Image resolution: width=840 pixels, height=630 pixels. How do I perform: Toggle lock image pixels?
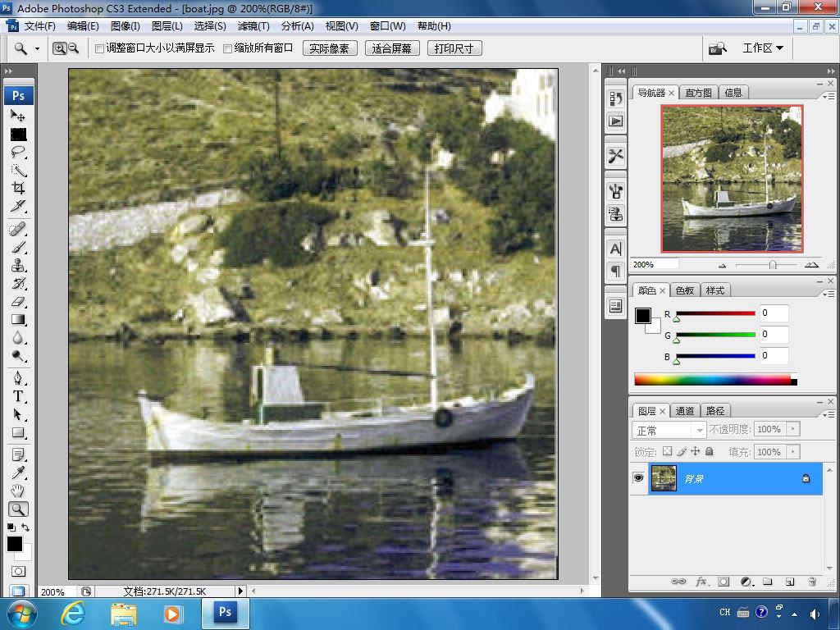[682, 451]
